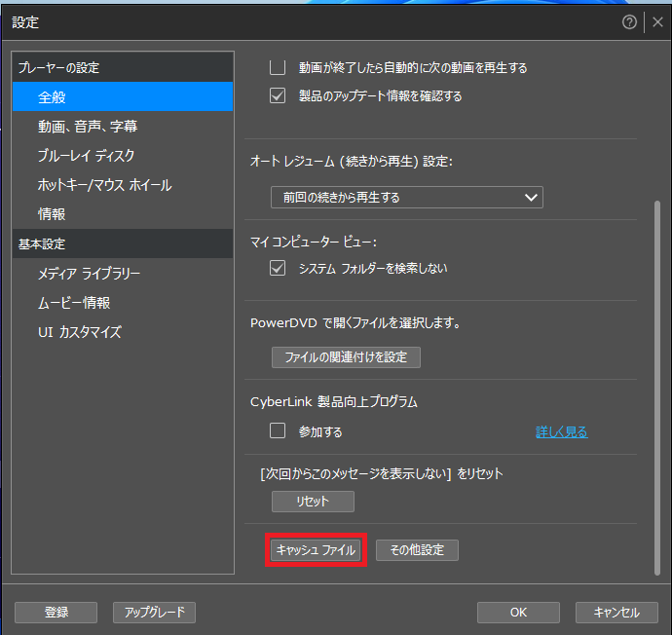
Task: Choose ムービー情報 in sidebar
Action: point(123,303)
